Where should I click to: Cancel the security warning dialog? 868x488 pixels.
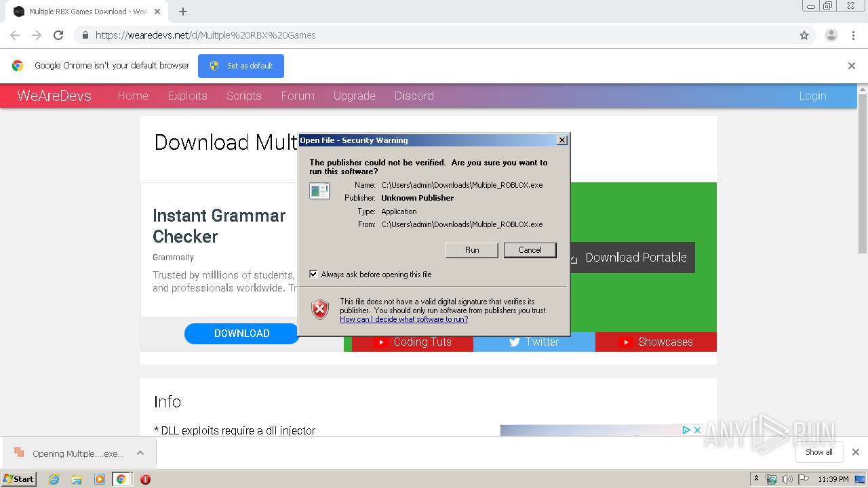pyautogui.click(x=530, y=250)
